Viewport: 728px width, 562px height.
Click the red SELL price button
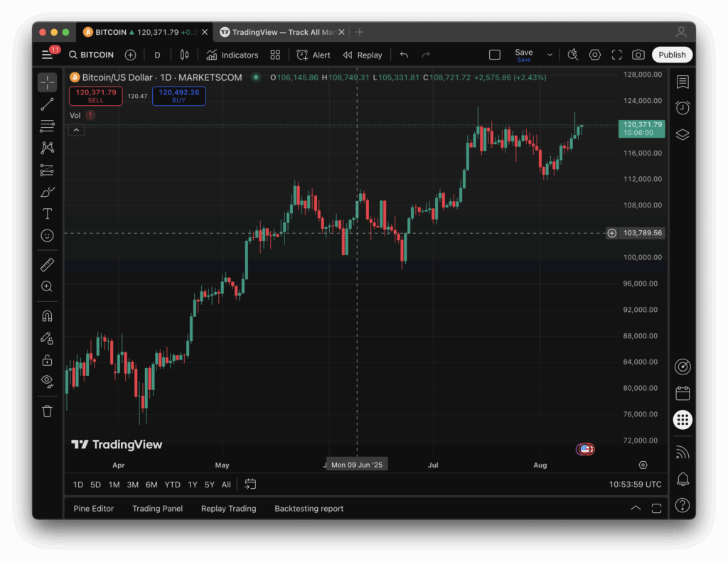(96, 96)
